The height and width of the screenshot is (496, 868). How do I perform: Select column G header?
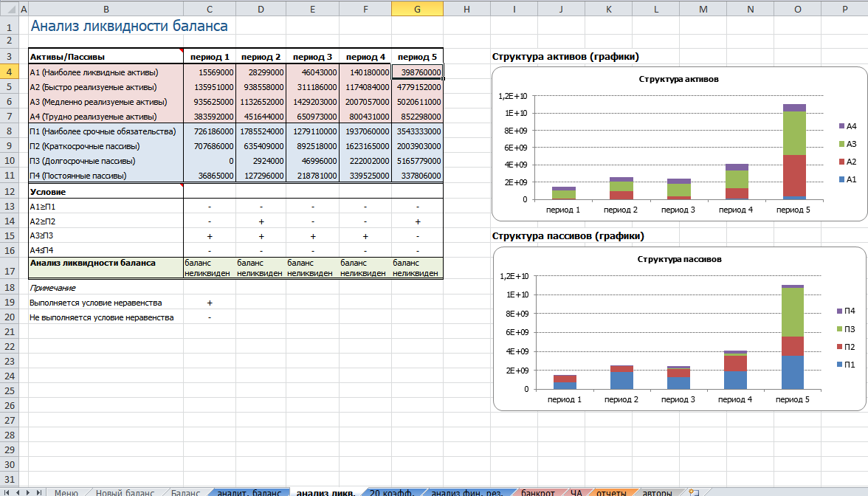coord(417,9)
